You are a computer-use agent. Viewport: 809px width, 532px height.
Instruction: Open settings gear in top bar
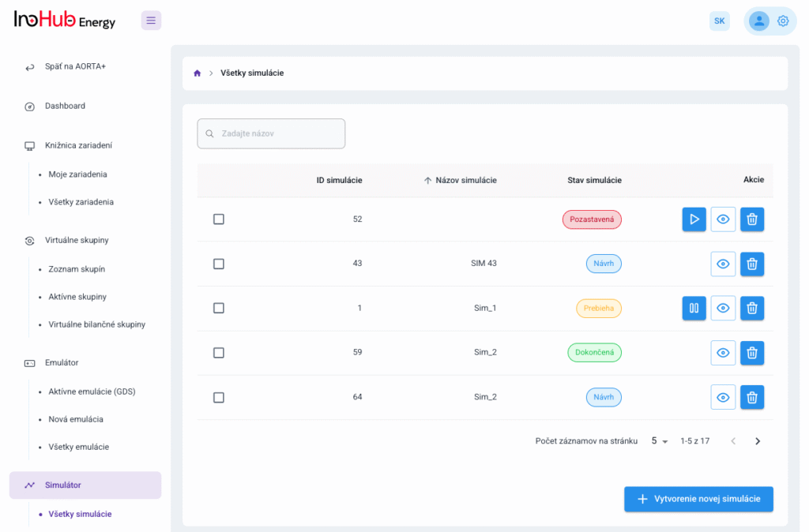(783, 21)
